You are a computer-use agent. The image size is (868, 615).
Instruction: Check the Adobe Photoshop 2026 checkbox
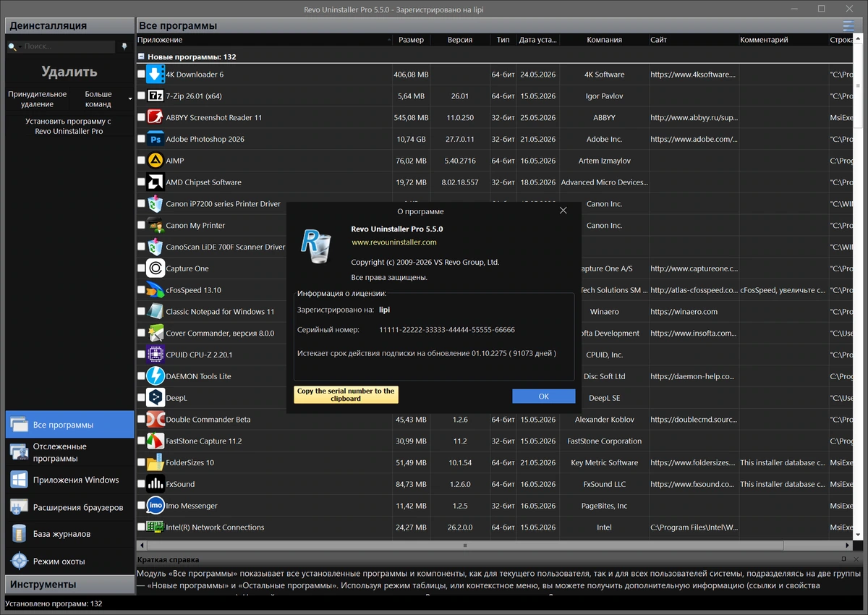point(141,139)
